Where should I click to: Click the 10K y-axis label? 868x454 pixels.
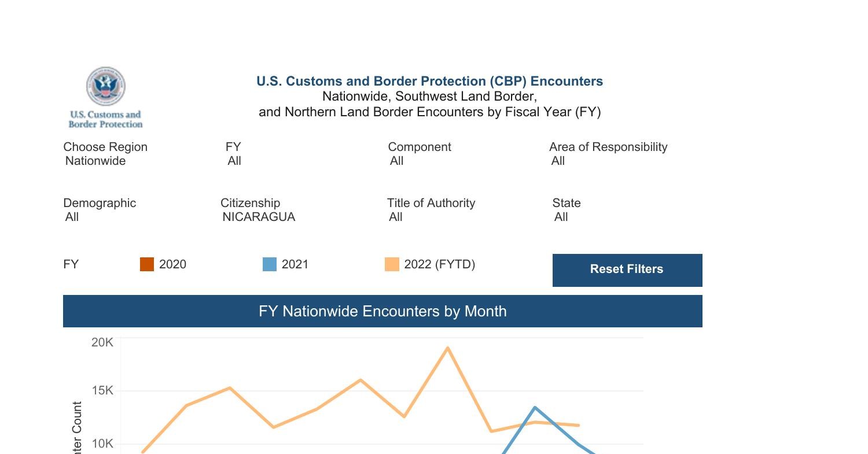pos(102,444)
